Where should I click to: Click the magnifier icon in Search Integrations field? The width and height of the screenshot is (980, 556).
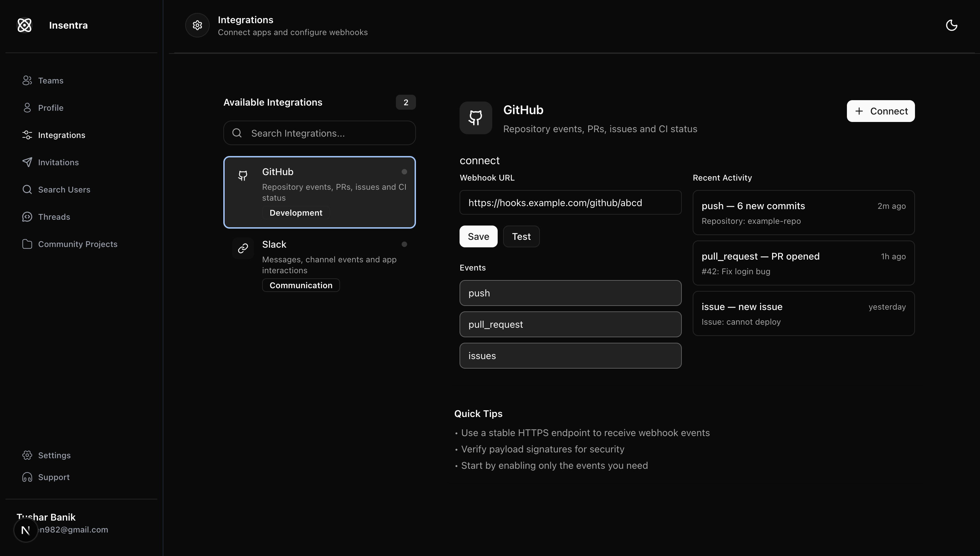coord(237,133)
